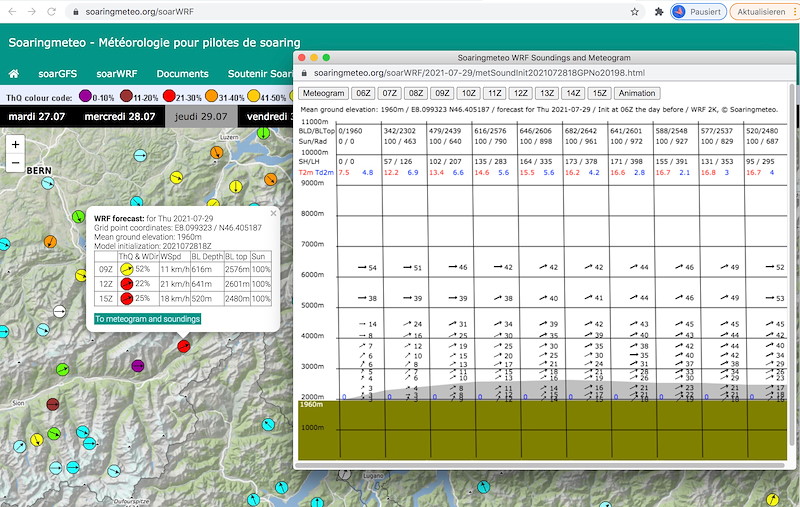Click the 'SH/LH' row label
Image resolution: width=800 pixels, height=507 pixels.
(309, 161)
